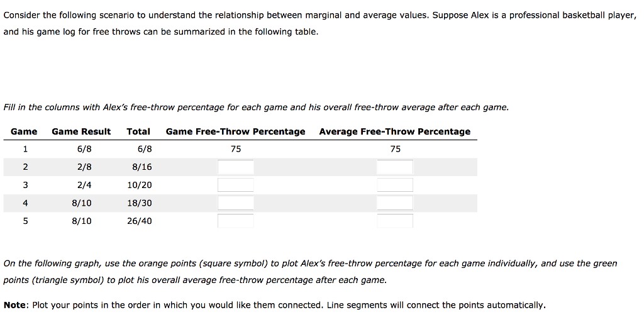Click the 18/30 total cell
The image size is (644, 317).
tap(140, 203)
